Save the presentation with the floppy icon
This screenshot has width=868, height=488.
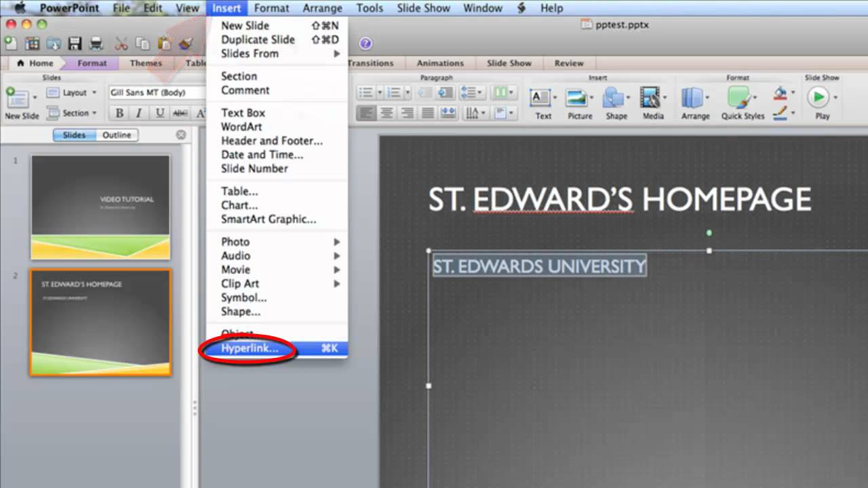75,44
